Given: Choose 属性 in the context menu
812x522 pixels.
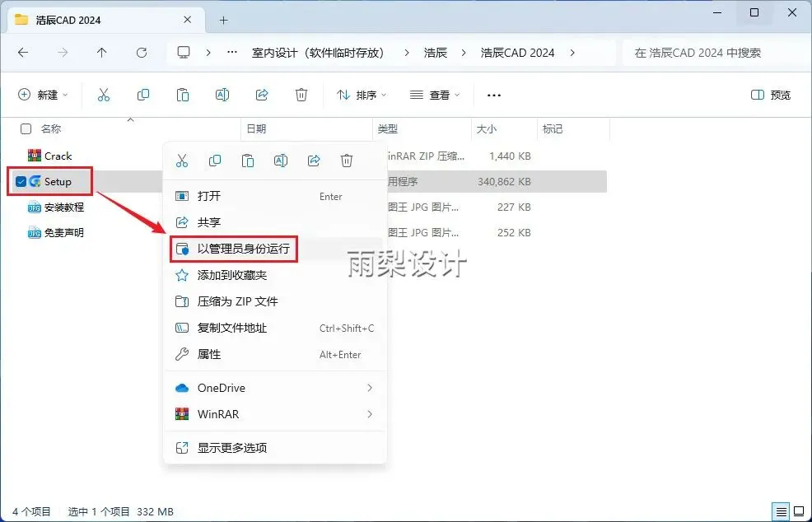Looking at the screenshot, I should pyautogui.click(x=274, y=354).
